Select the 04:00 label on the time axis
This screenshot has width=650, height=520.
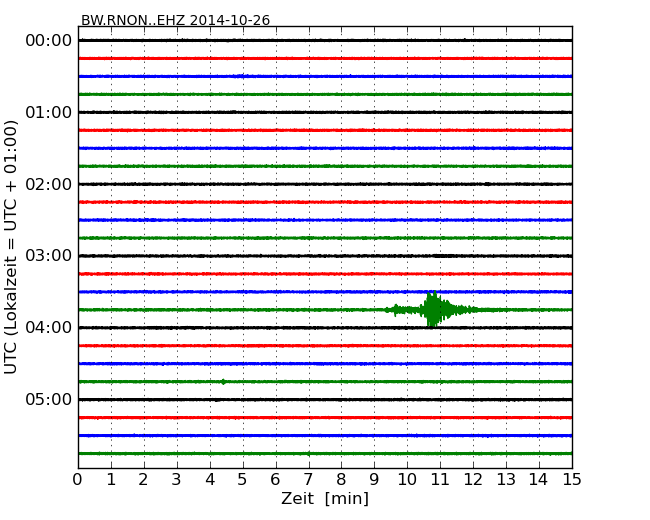(49, 328)
